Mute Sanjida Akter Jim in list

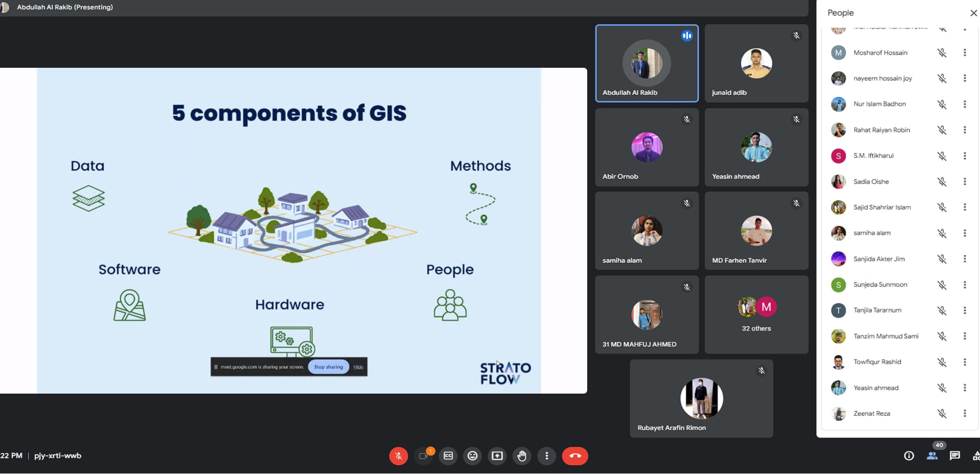tap(942, 259)
